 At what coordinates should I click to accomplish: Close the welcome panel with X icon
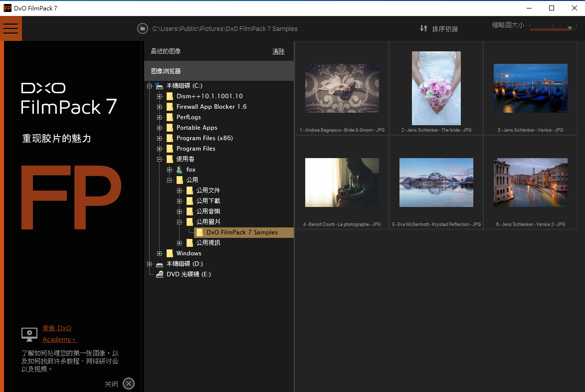tap(129, 384)
